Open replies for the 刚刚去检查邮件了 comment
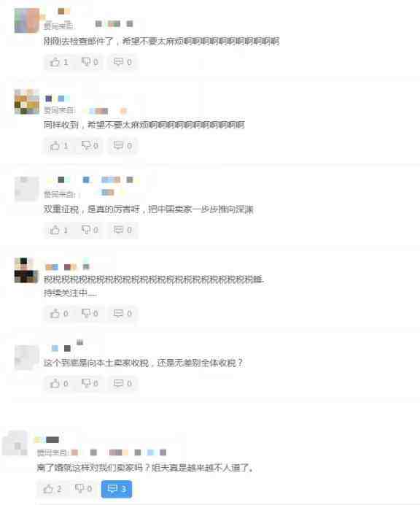 [122, 62]
